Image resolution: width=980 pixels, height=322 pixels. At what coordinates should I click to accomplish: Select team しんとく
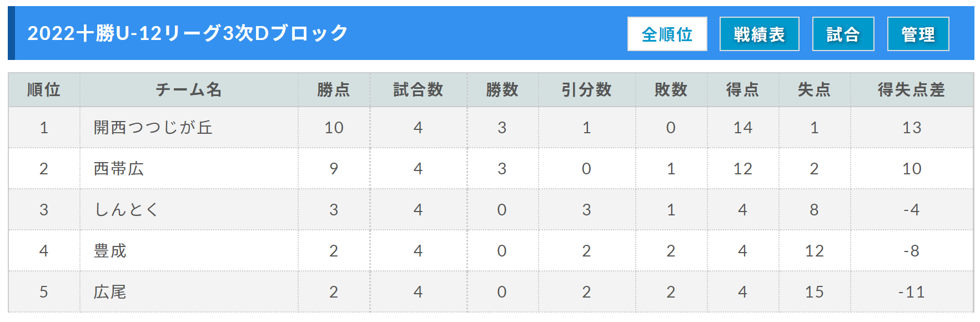point(127,210)
